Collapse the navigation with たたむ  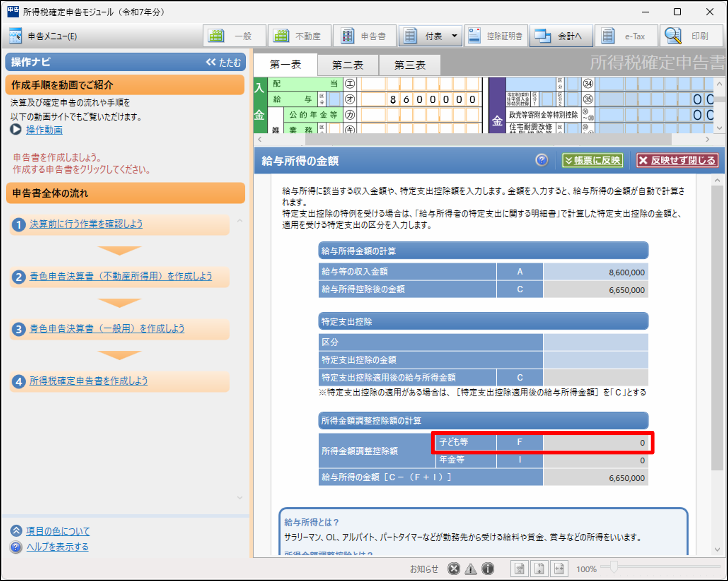pos(224,62)
